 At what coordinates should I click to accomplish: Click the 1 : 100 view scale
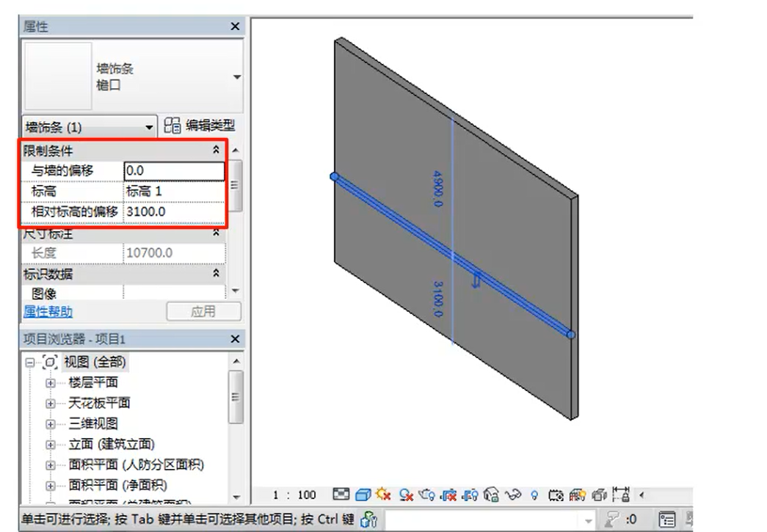click(294, 495)
